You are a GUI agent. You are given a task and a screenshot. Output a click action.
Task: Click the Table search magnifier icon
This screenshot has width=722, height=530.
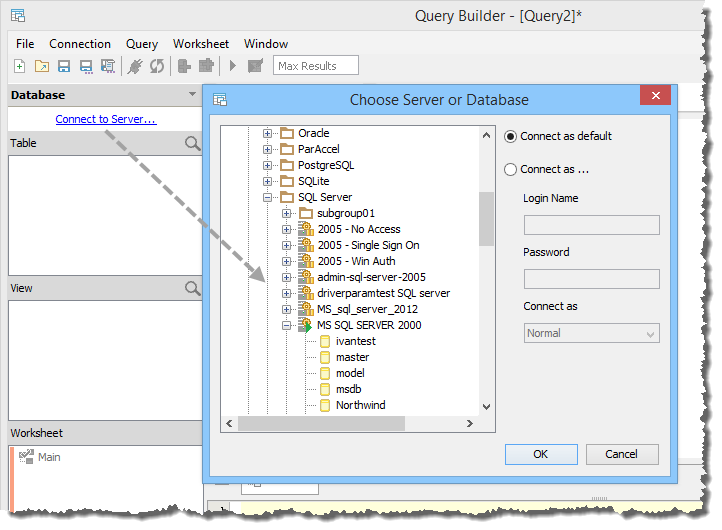pos(192,143)
